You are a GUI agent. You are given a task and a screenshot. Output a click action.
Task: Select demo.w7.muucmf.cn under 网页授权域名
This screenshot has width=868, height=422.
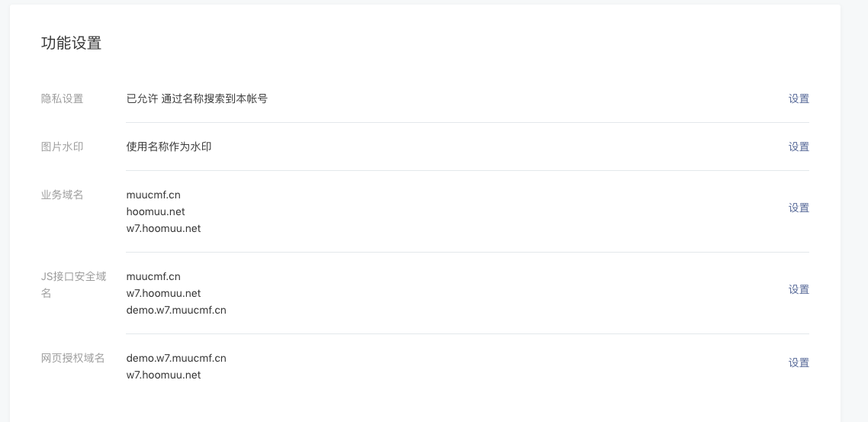pos(176,358)
